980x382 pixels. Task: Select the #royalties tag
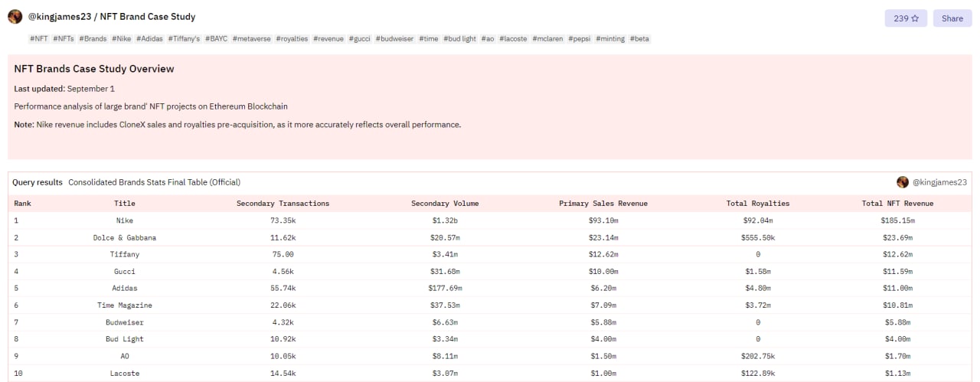[x=292, y=38]
